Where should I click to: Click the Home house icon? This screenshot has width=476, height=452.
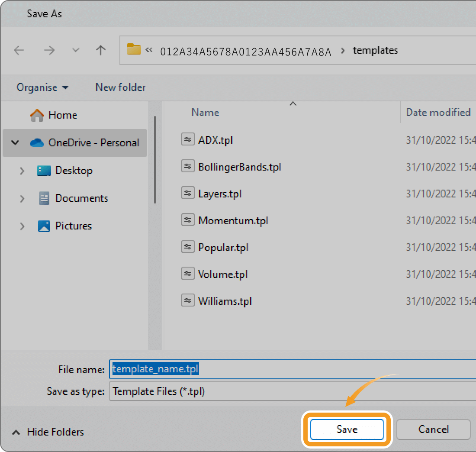37,116
